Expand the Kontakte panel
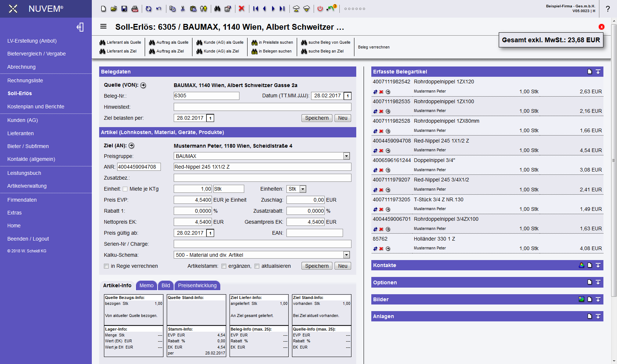617x364 pixels. 598,265
